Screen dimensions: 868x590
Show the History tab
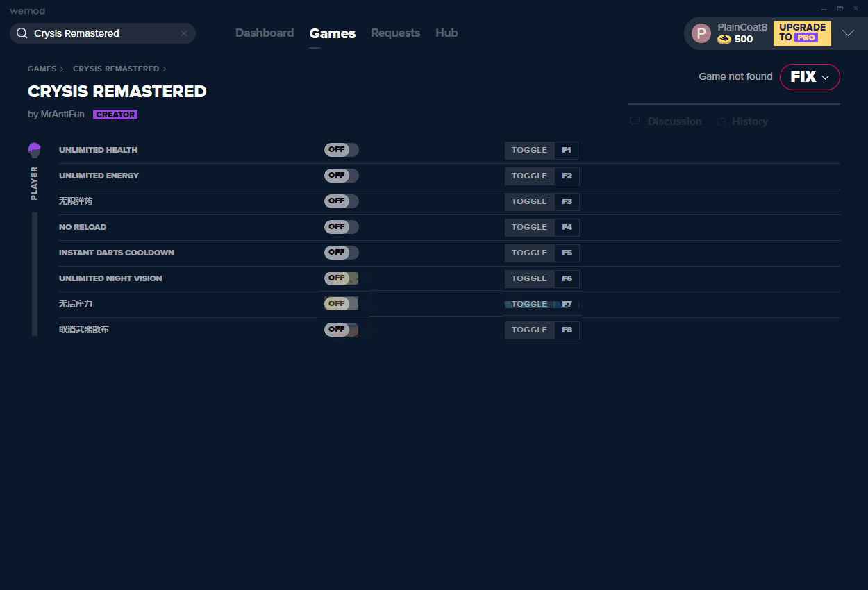[742, 121]
